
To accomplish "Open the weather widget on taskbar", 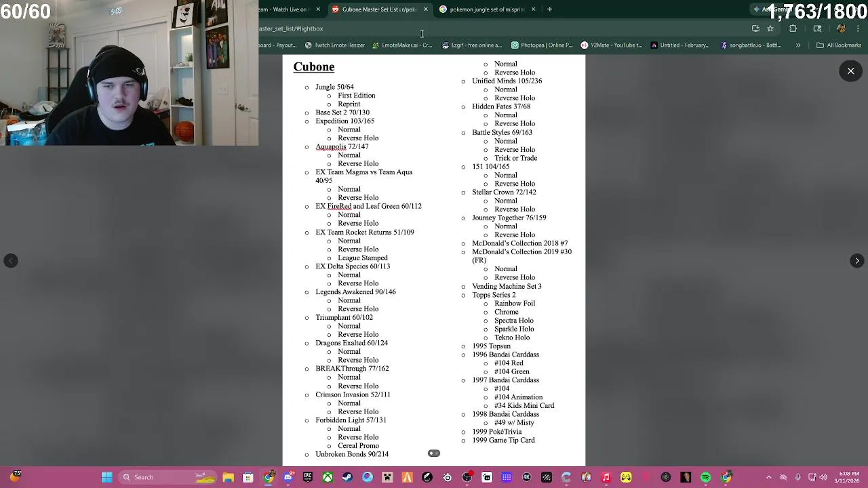I will click(16, 477).
